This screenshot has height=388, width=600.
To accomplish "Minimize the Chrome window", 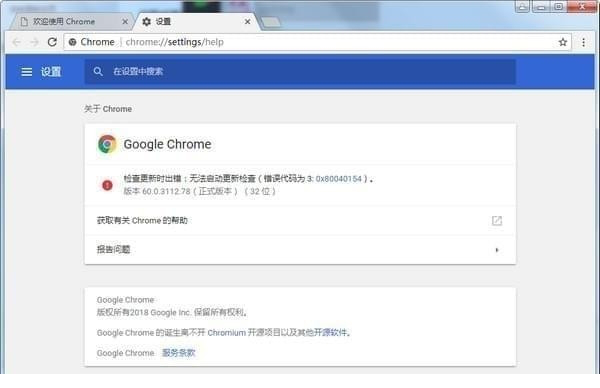I will 541,7.
